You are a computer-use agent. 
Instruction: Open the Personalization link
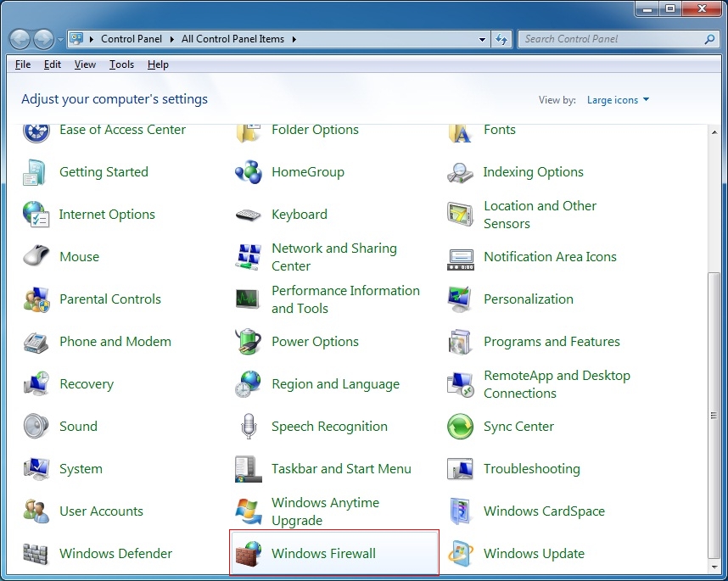click(x=529, y=299)
